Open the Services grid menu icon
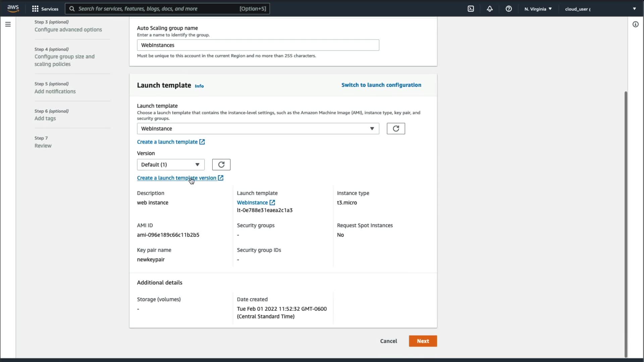The width and height of the screenshot is (644, 362). 35,9
